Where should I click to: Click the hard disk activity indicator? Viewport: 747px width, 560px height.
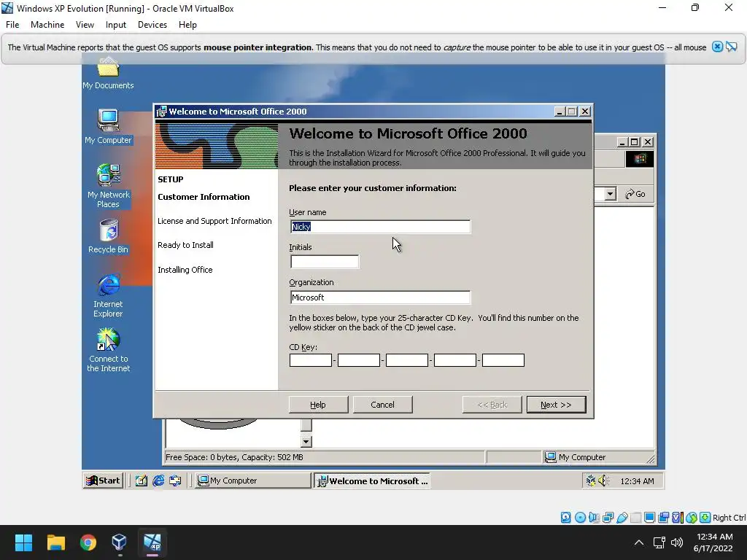point(565,518)
